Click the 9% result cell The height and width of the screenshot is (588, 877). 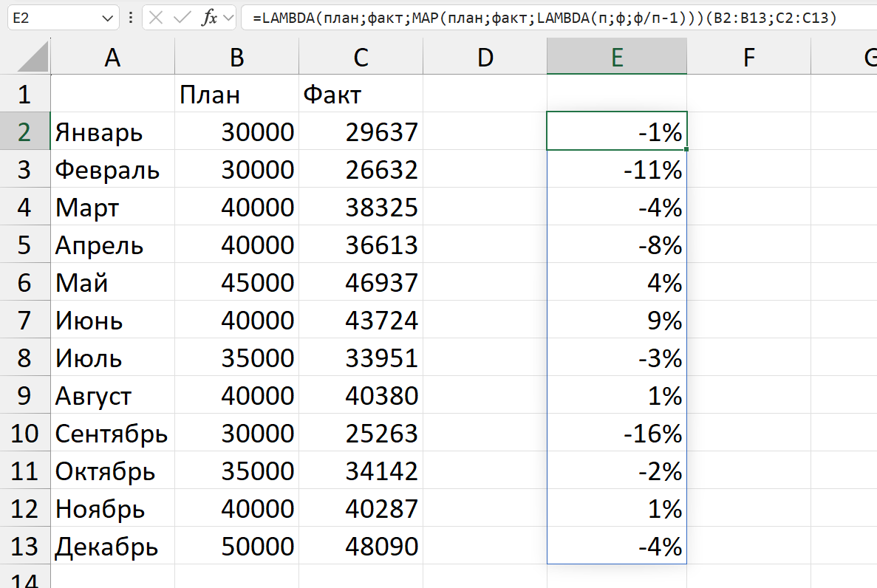[617, 319]
